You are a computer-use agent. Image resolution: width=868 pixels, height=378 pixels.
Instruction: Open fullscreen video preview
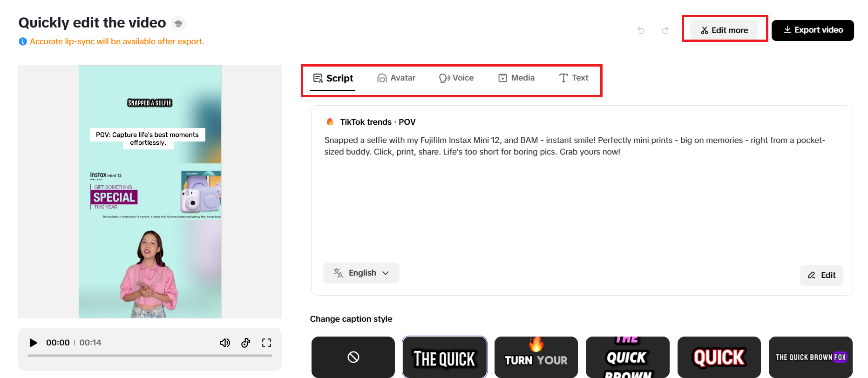click(266, 343)
